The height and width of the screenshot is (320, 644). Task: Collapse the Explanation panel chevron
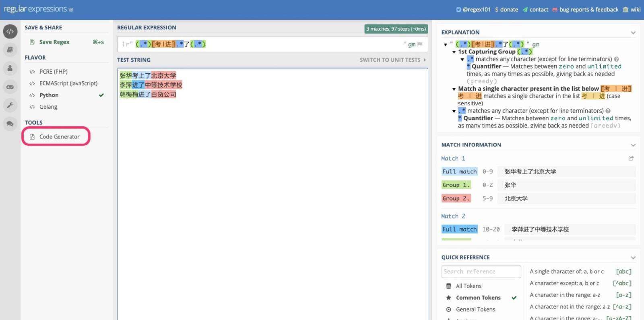click(633, 33)
